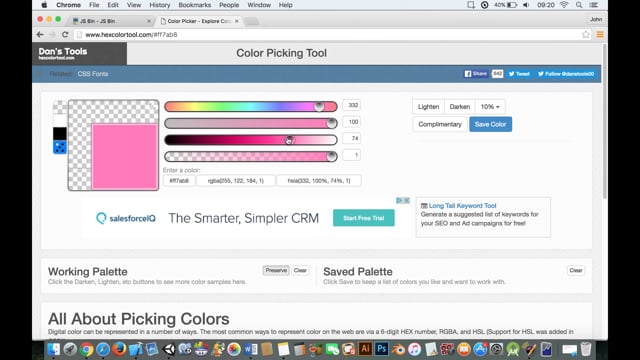This screenshot has height=360, width=640.
Task: Clear the Saved Palette
Action: pos(576,270)
